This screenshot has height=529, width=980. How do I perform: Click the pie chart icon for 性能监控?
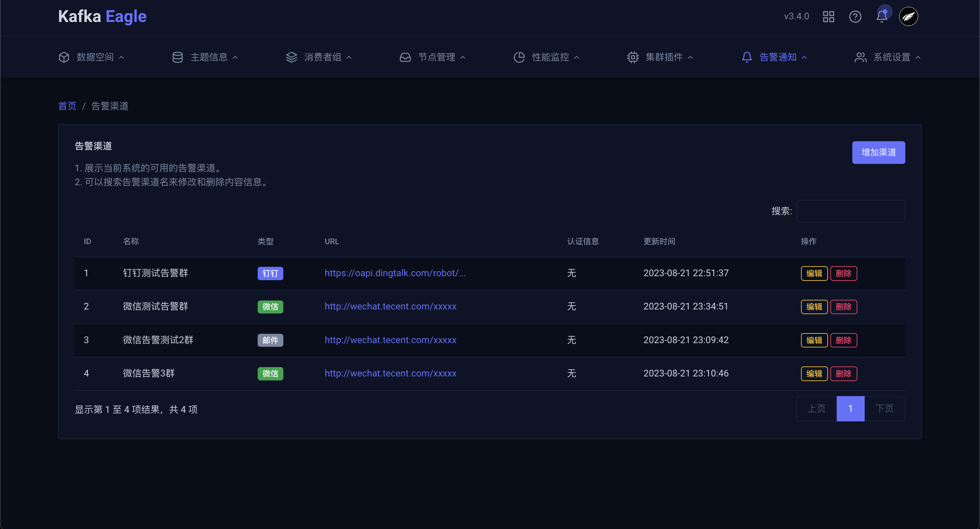(519, 57)
